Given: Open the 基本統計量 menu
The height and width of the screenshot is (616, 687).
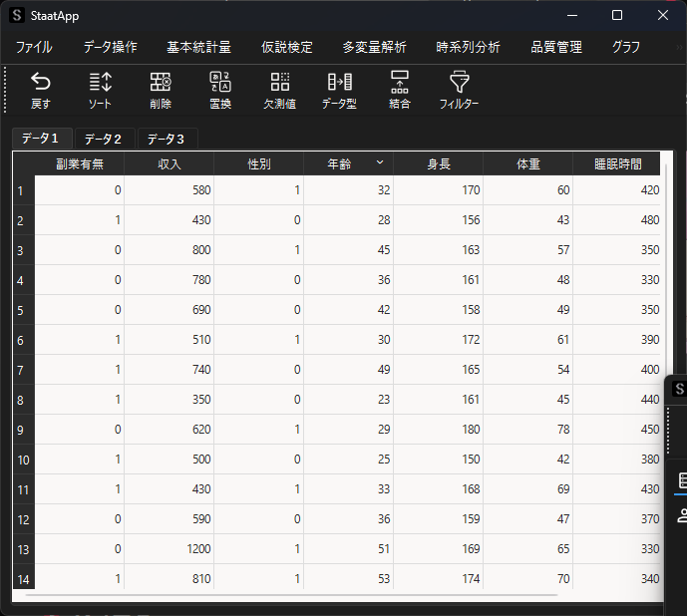Looking at the screenshot, I should pos(198,47).
